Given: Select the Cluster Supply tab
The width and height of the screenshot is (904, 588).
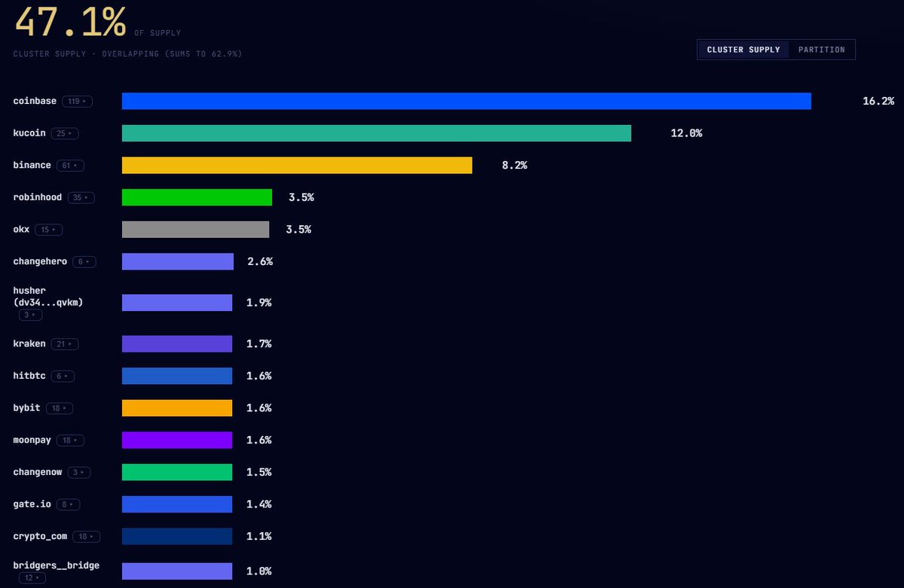Looking at the screenshot, I should [x=744, y=50].
